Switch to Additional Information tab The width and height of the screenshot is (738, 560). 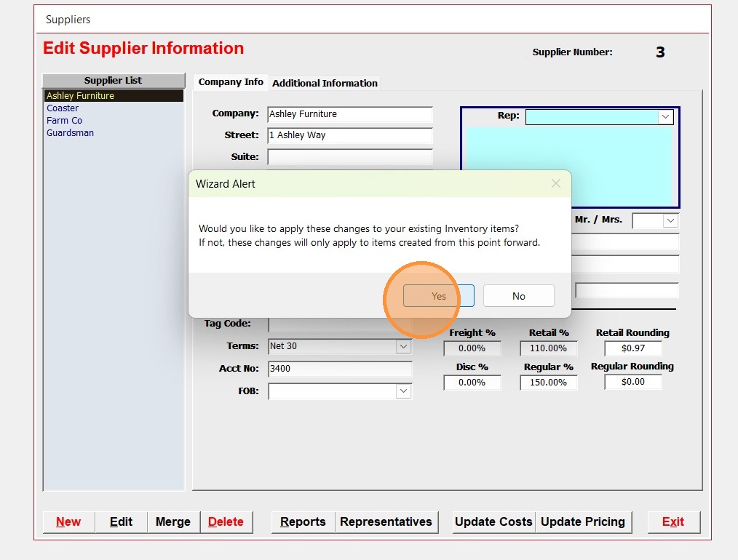pos(325,83)
